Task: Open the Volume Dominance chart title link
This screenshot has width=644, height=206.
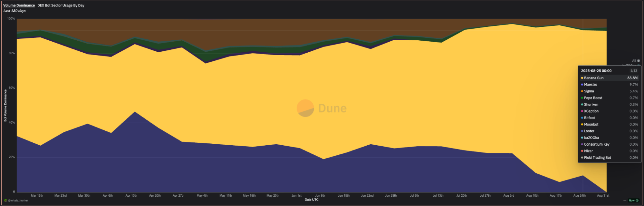Action: pyautogui.click(x=19, y=5)
